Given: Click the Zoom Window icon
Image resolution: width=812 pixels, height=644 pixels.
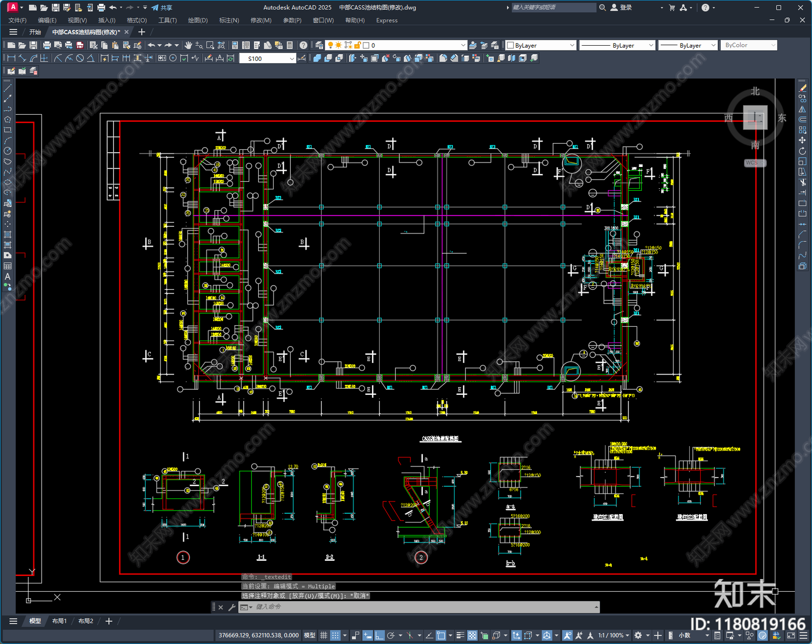Looking at the screenshot, I should click(x=210, y=45).
